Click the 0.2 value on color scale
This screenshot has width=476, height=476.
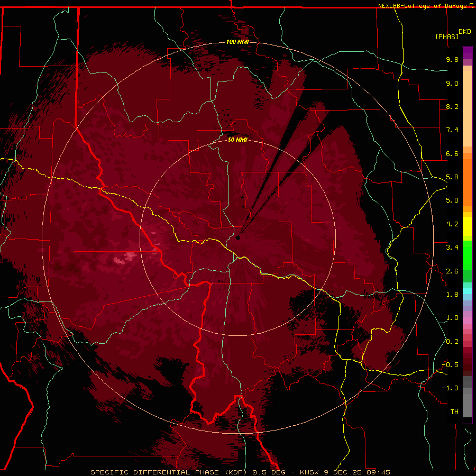coord(452,342)
